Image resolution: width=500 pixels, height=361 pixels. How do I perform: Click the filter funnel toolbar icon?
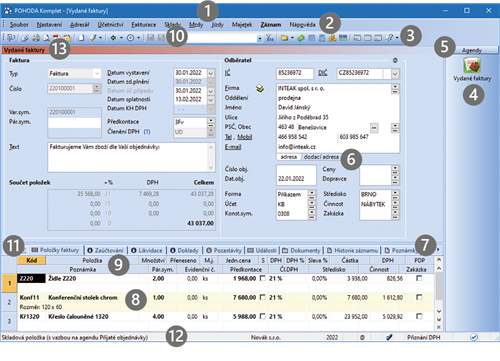pos(270,38)
